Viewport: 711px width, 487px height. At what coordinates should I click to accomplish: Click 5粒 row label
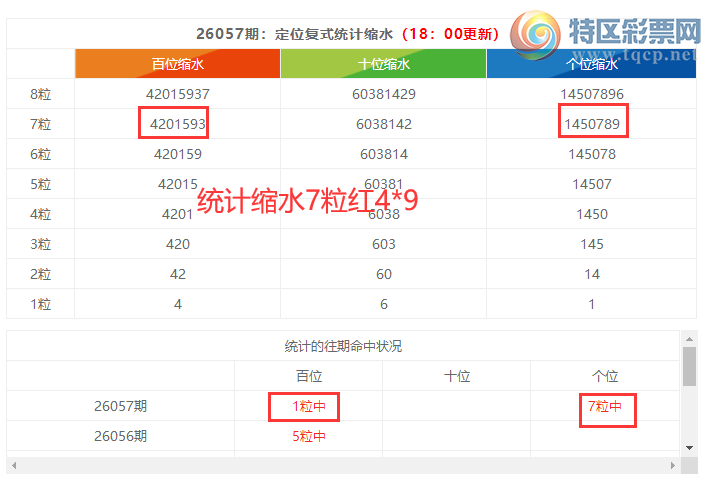pyautogui.click(x=40, y=184)
